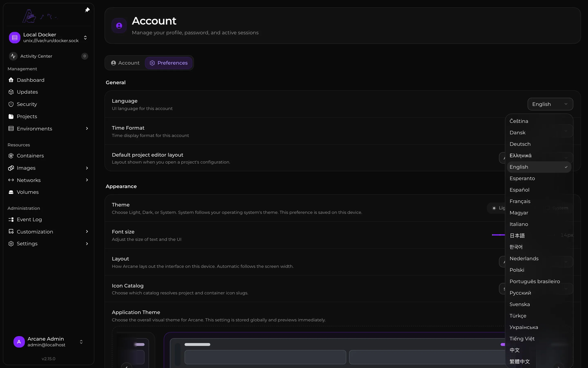
Task: Open Projects from the sidebar
Action: [48, 116]
